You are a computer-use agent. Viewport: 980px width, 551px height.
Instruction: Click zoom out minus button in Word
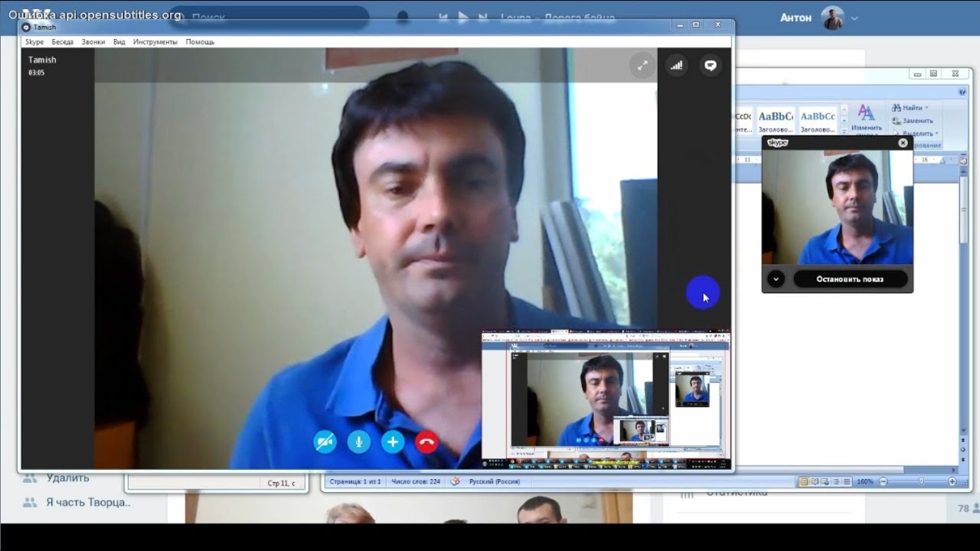pyautogui.click(x=883, y=482)
